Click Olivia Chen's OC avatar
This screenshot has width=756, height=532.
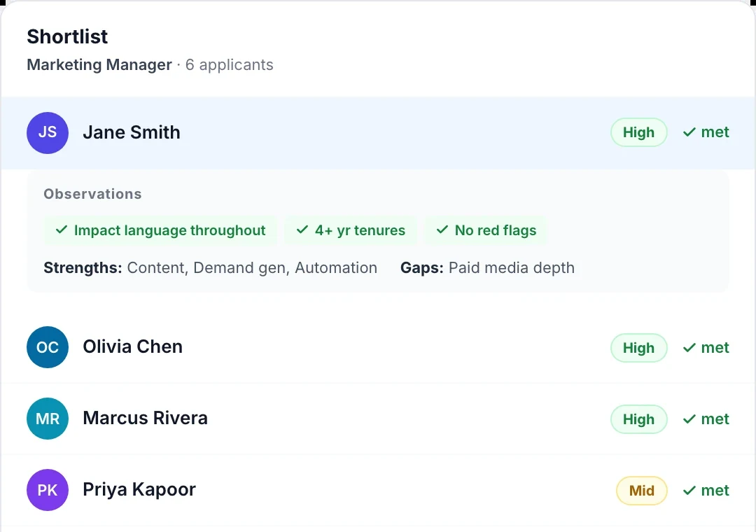(48, 347)
